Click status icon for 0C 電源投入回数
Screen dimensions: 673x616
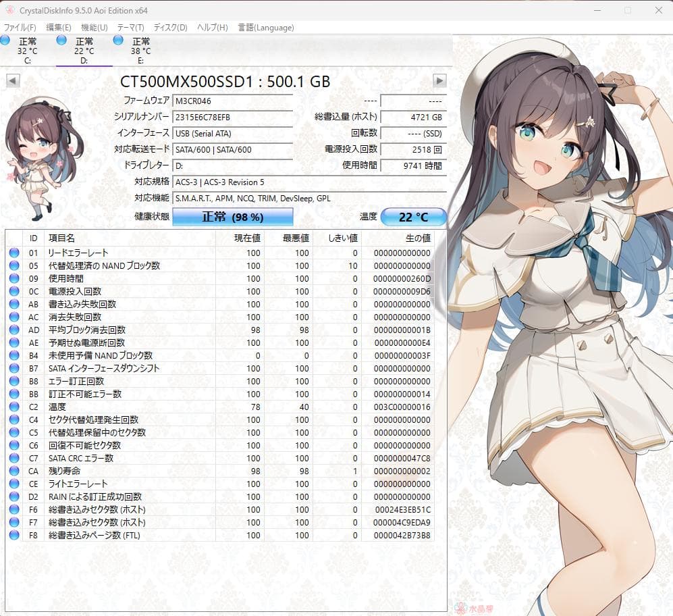click(x=14, y=291)
